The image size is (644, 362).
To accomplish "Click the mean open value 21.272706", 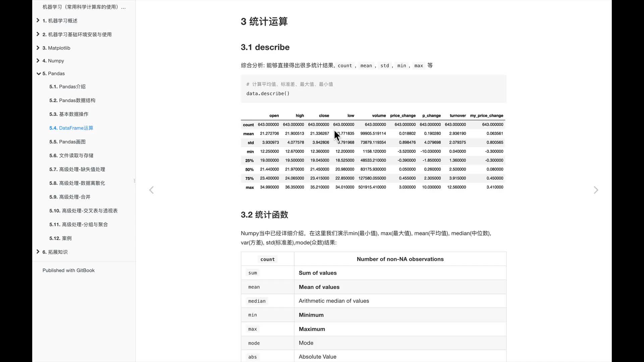I will [269, 133].
